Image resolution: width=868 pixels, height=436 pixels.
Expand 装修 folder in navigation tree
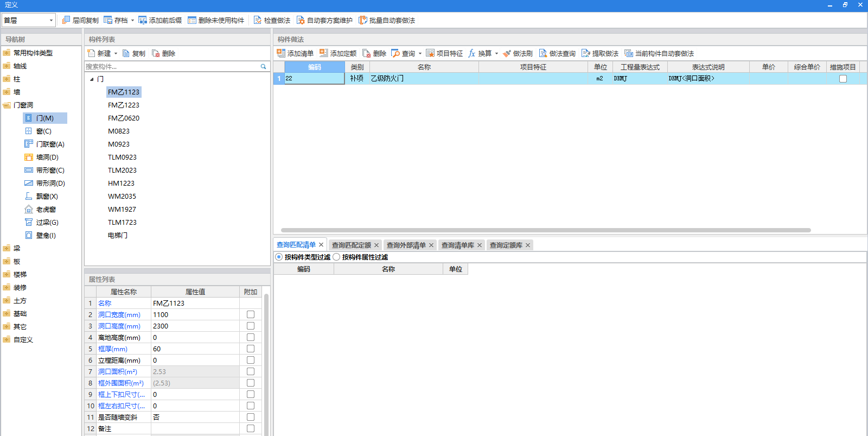(7, 287)
